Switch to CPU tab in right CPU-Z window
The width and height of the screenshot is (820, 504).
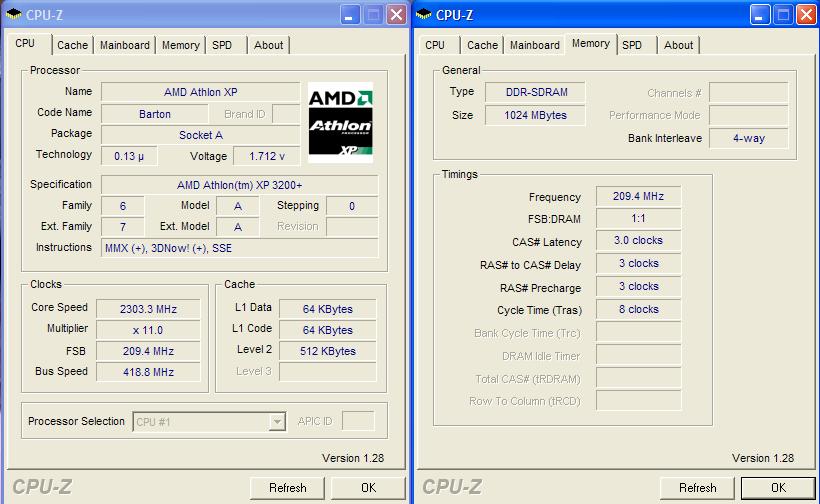coord(435,45)
